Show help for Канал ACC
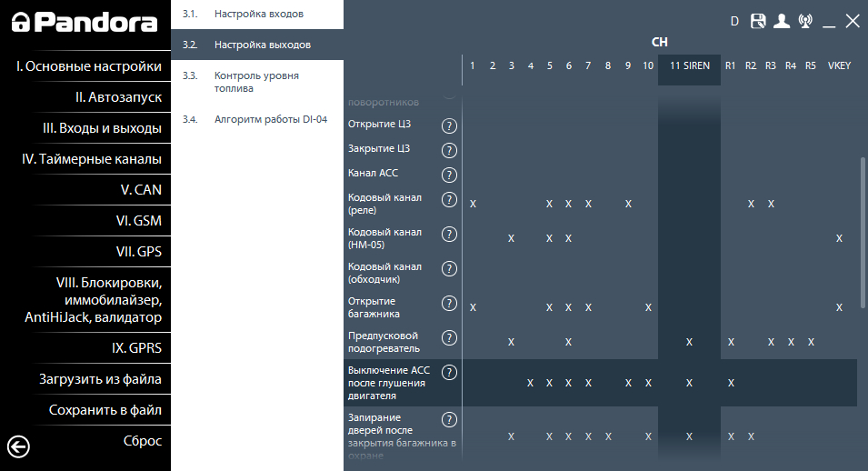 coord(449,175)
